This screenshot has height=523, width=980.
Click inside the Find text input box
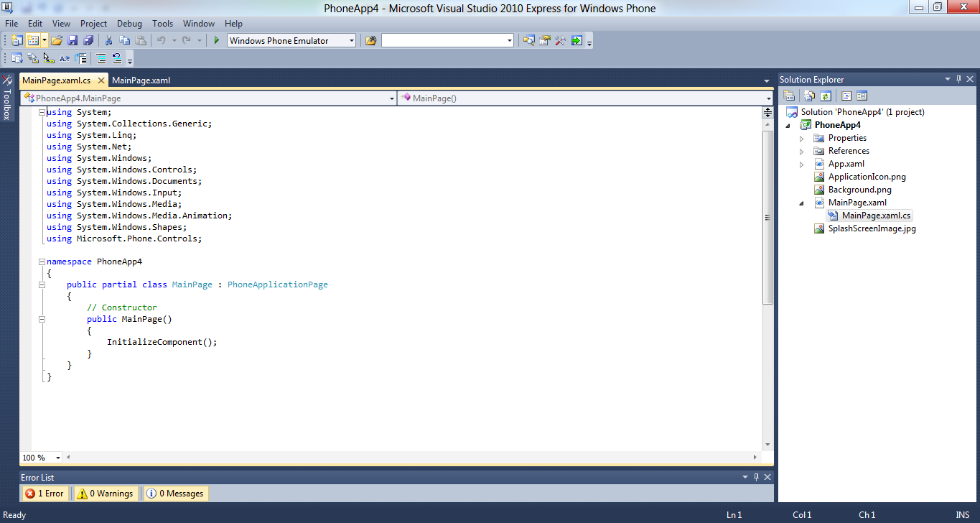click(x=444, y=41)
